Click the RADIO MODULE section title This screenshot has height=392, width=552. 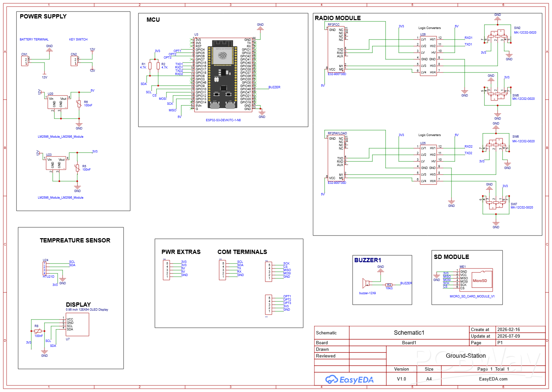click(338, 18)
